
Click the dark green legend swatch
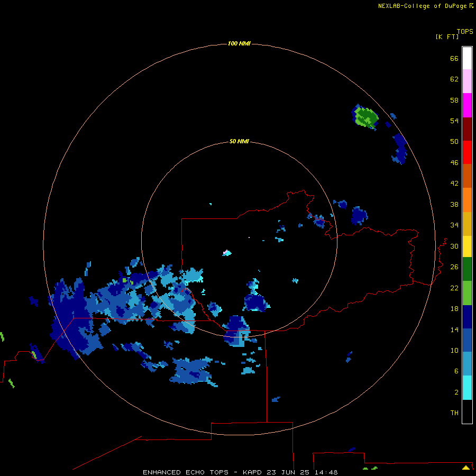pyautogui.click(x=467, y=269)
